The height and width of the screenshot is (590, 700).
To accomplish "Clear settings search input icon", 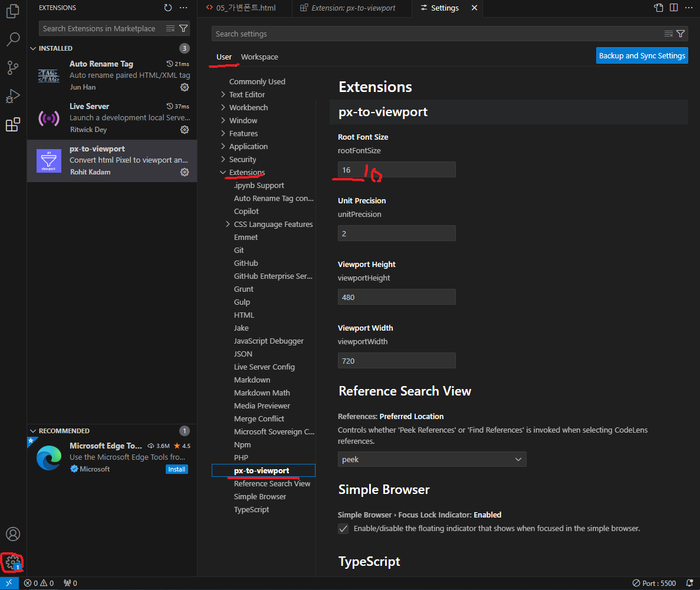I will pos(668,34).
